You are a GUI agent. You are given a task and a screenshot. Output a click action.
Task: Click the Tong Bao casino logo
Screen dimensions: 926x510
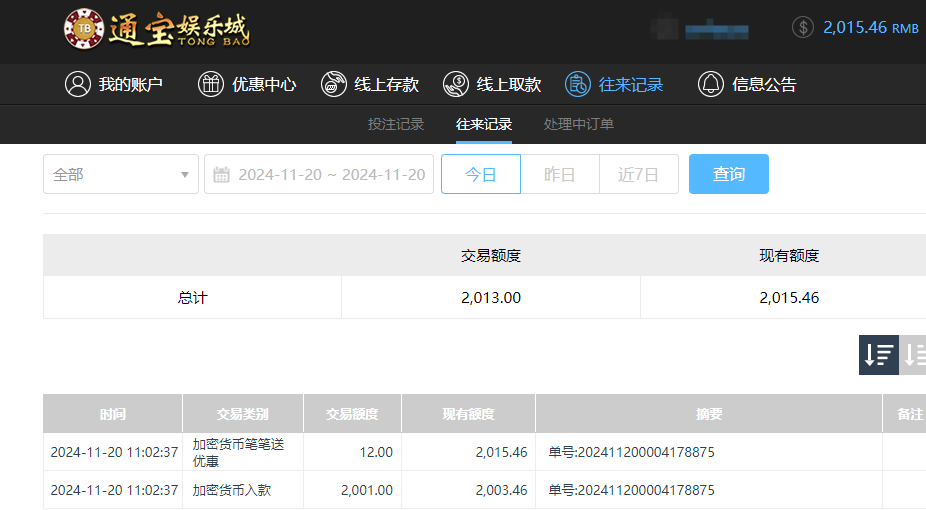(x=157, y=30)
